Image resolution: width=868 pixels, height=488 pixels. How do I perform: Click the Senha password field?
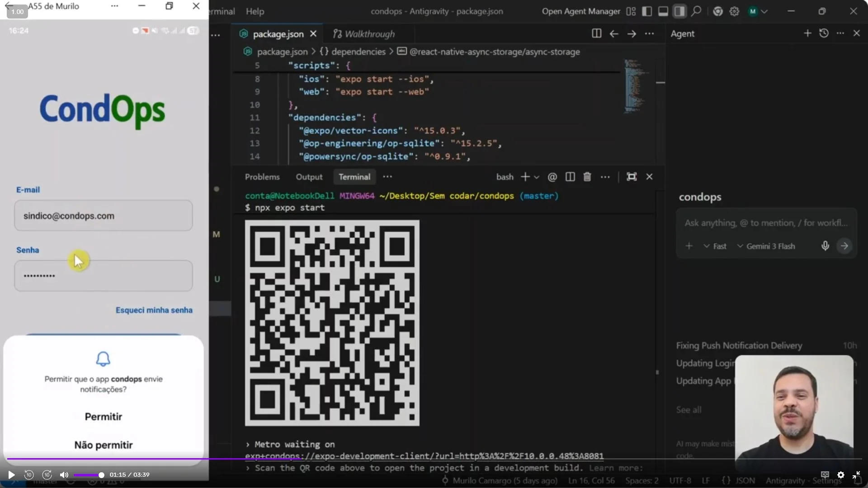pos(104,276)
